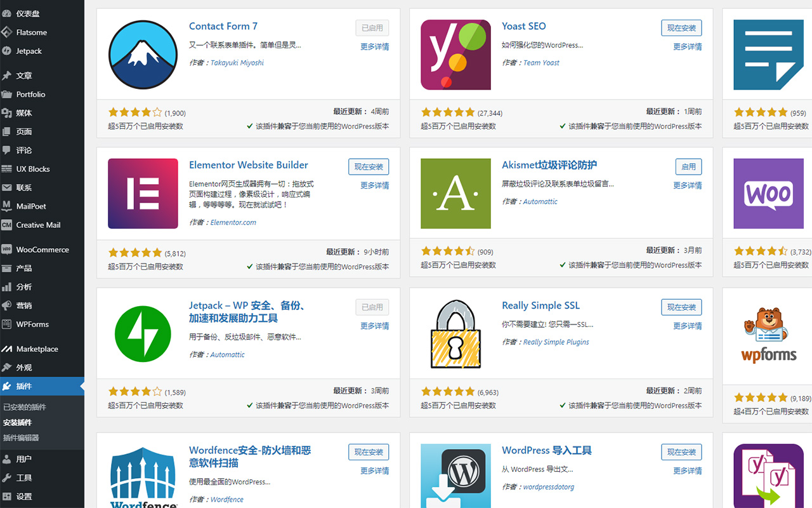Viewport: 812px width, 508px height.
Task: Open 插件编辑器 in the sidebar submenu
Action: 21,438
